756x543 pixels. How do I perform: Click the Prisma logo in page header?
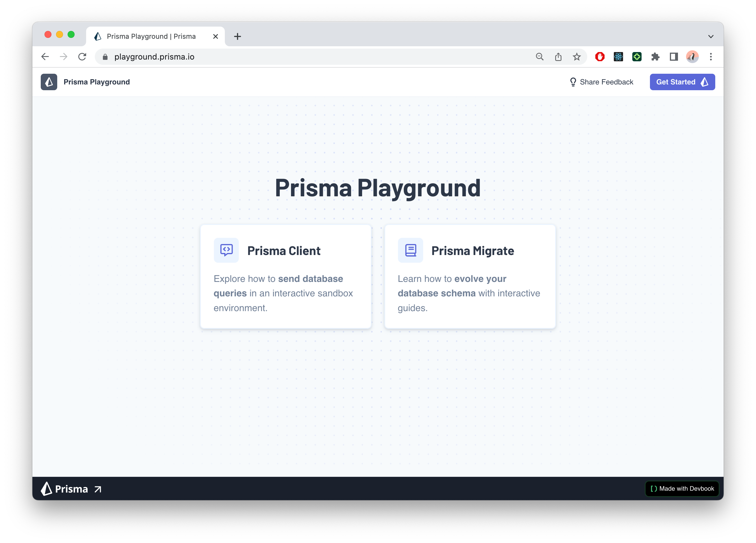(49, 82)
